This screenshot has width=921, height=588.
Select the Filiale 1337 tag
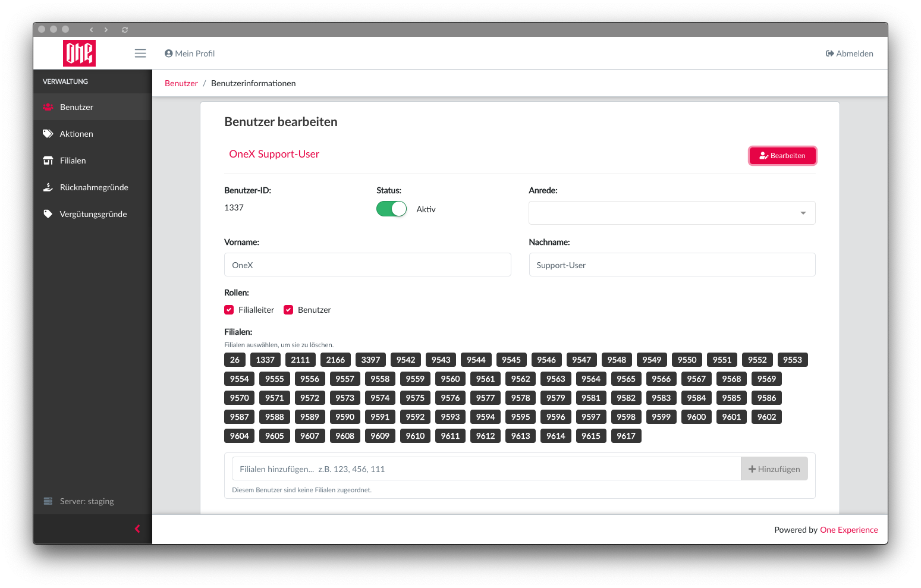coord(265,360)
